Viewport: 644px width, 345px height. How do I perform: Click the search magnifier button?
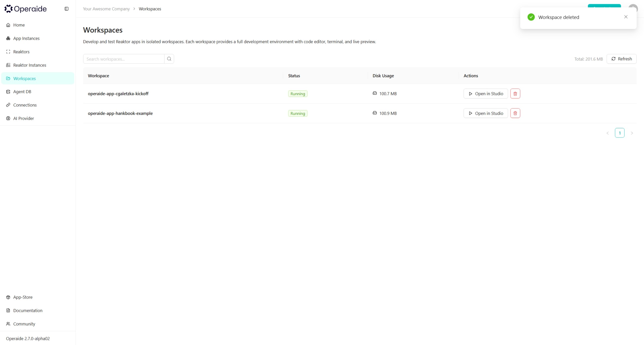[x=169, y=59]
